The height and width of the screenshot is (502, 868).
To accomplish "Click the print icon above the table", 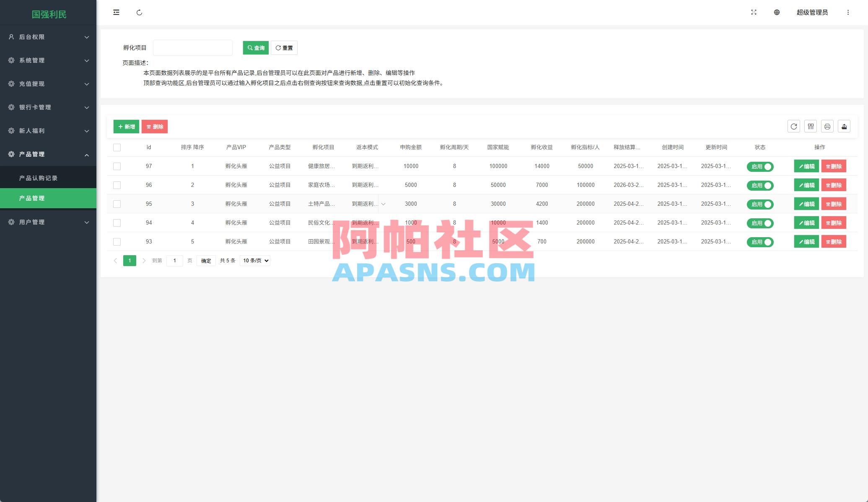I will coord(827,126).
